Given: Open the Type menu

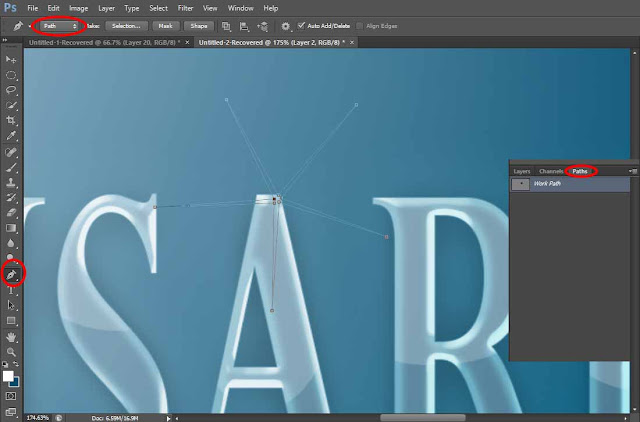Looking at the screenshot, I should (131, 8).
